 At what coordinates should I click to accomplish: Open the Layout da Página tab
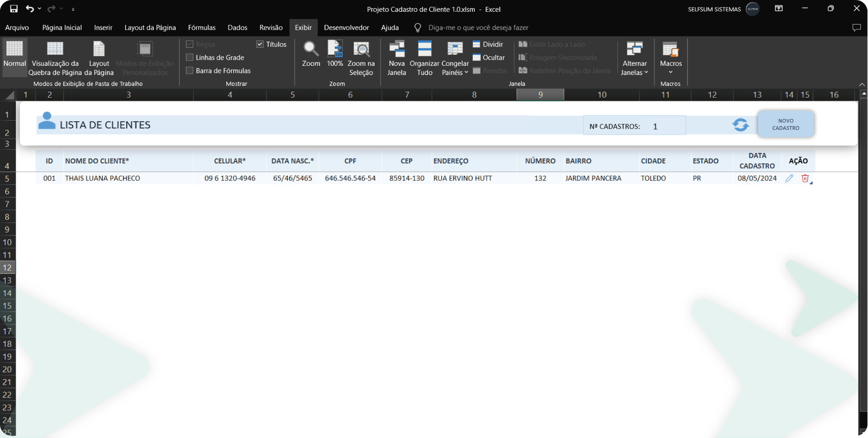pyautogui.click(x=150, y=27)
